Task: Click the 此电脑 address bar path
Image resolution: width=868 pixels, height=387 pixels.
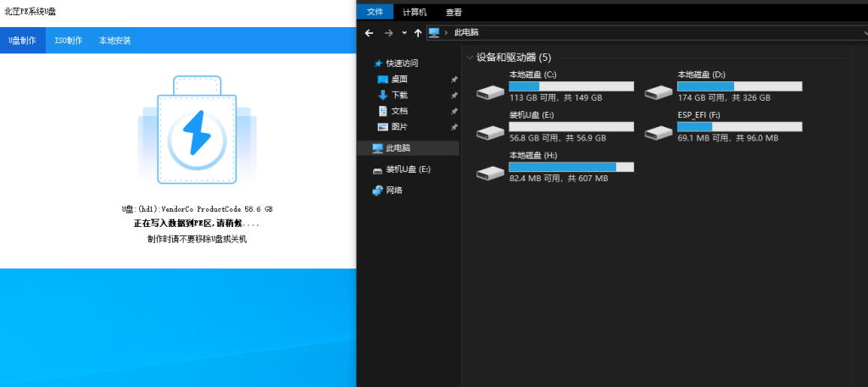Action: coord(466,32)
